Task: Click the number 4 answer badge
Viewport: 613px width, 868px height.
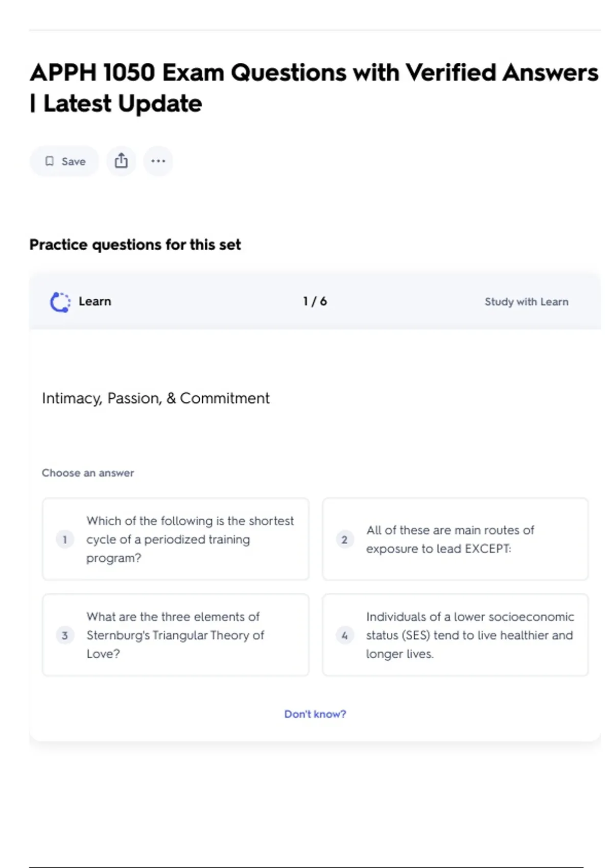Action: click(344, 636)
